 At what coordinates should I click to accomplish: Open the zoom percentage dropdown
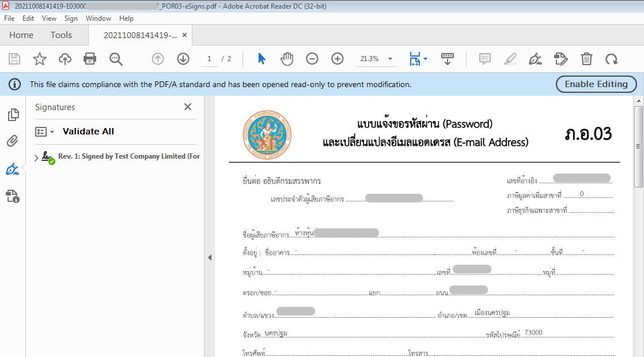(390, 59)
